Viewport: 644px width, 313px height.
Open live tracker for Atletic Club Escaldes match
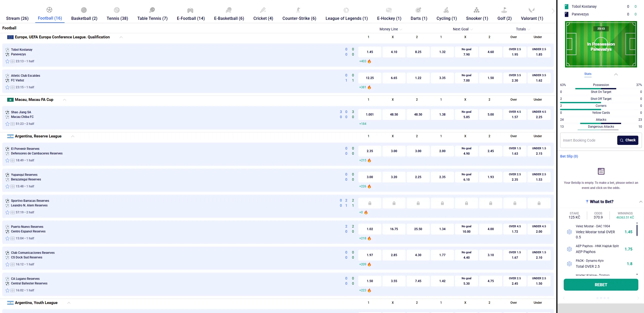[13, 87]
